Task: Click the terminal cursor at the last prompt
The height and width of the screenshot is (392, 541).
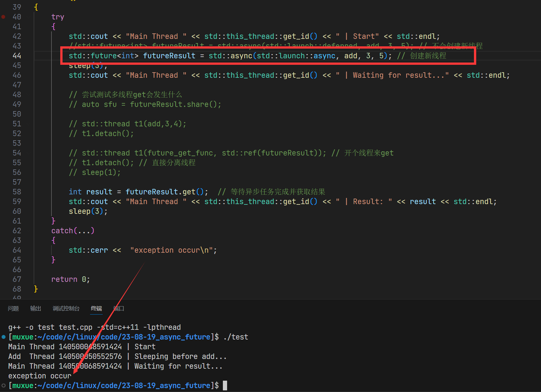Action: click(x=225, y=386)
